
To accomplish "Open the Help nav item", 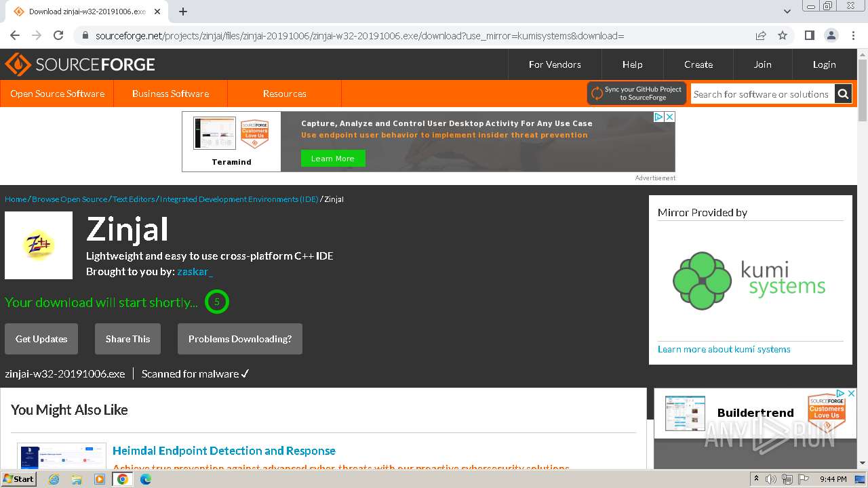I will point(632,64).
